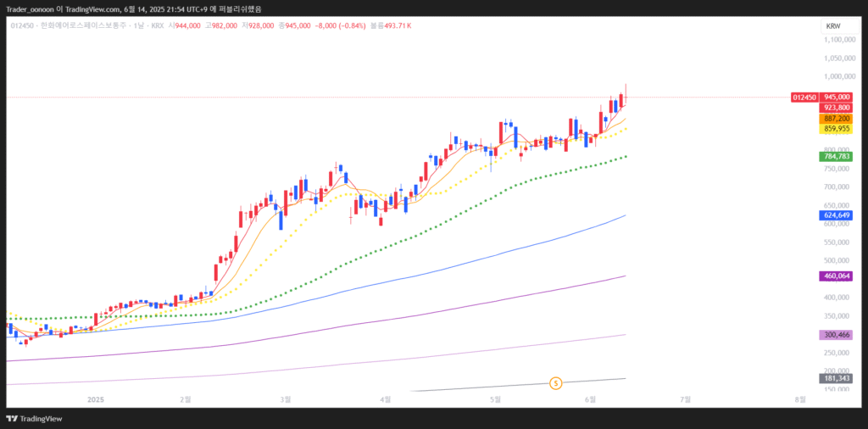Viewport: 868px width, 429px height.
Task: Click the −8,000 (−0.84%) change value
Action: click(340, 26)
